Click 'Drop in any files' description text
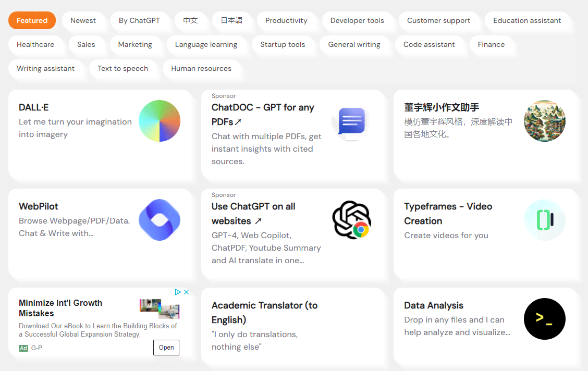This screenshot has width=588, height=371. tap(457, 326)
